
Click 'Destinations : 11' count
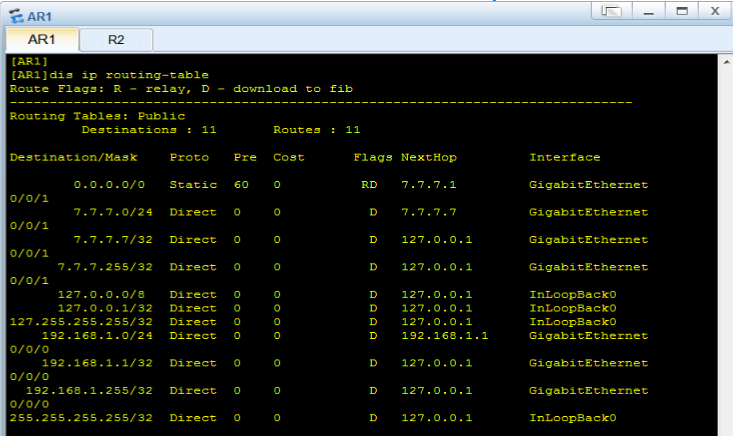click(149, 130)
